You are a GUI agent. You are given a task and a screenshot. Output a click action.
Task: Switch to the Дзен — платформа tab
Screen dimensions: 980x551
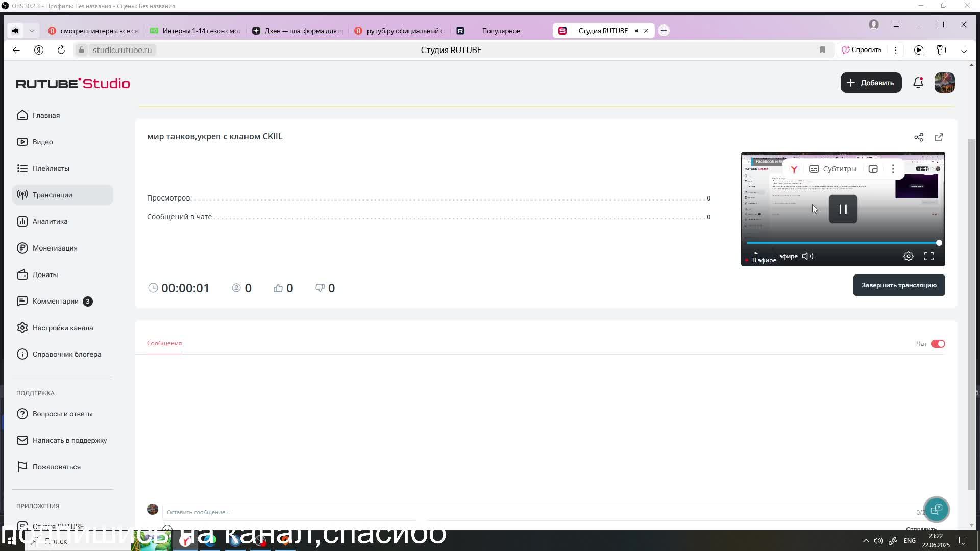coord(298,31)
